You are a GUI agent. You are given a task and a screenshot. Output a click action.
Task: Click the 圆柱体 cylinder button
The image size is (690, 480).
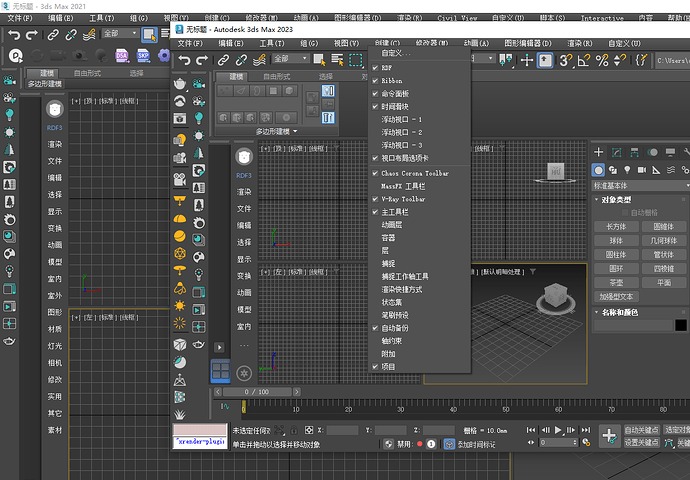tap(616, 255)
